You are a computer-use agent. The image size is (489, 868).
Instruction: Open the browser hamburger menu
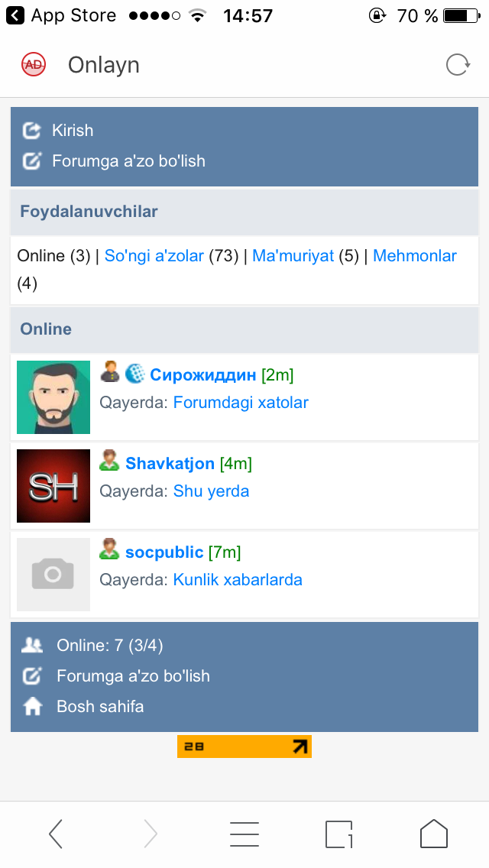pyautogui.click(x=244, y=834)
